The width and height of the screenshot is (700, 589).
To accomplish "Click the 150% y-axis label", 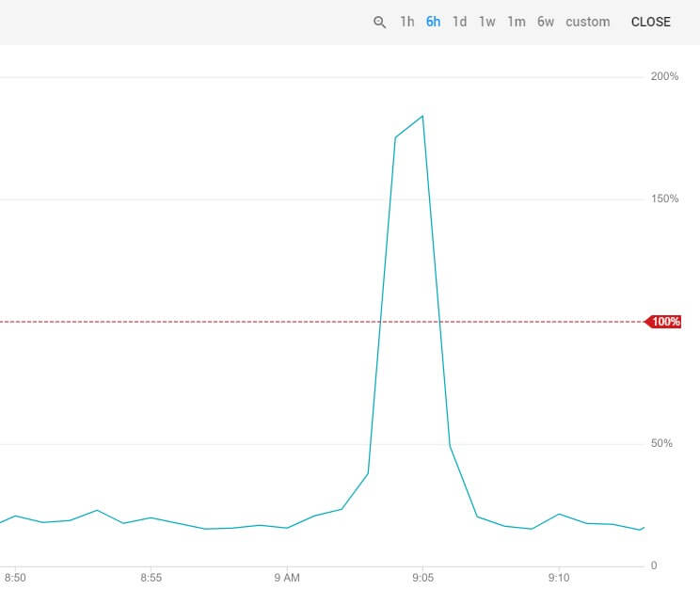I will 664,199.
